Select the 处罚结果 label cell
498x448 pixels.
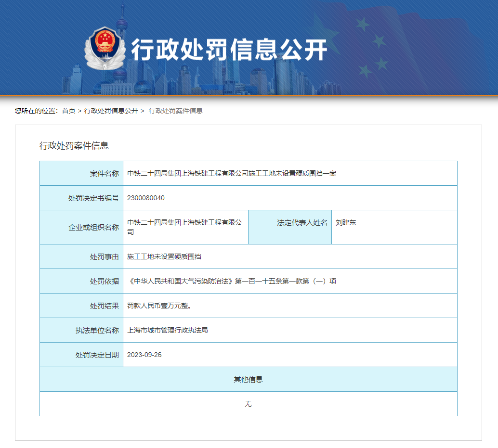coord(81,306)
